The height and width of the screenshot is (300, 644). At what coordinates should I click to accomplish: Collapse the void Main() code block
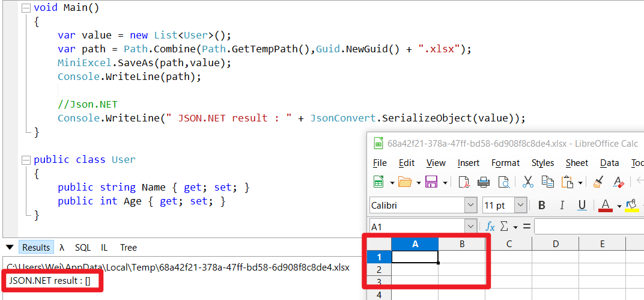26,8
